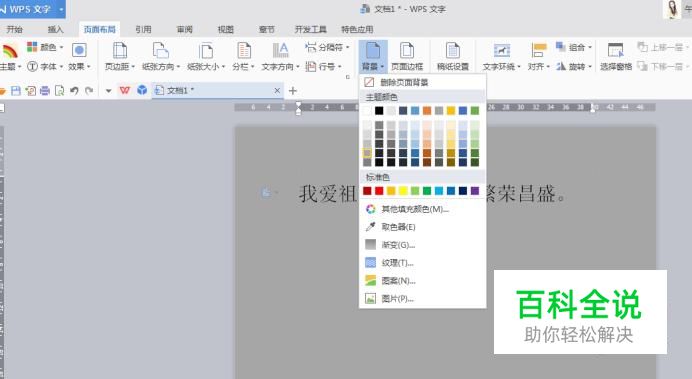Click the 文字方向 text direction icon

280,51
